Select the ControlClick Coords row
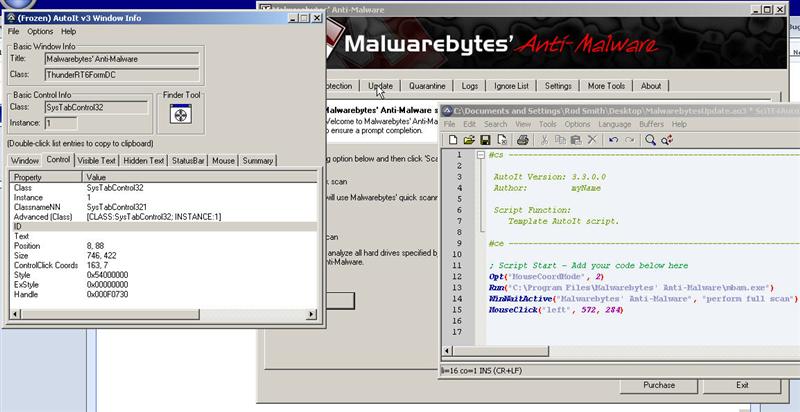This screenshot has height=412, width=800. [x=163, y=265]
